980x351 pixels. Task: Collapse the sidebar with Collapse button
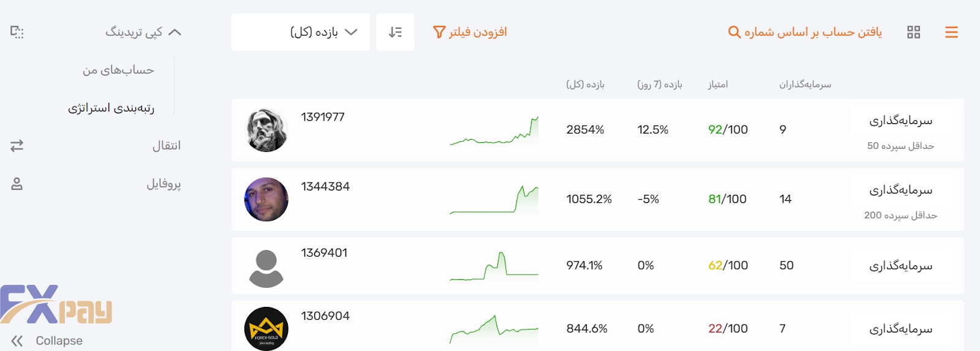pyautogui.click(x=47, y=341)
